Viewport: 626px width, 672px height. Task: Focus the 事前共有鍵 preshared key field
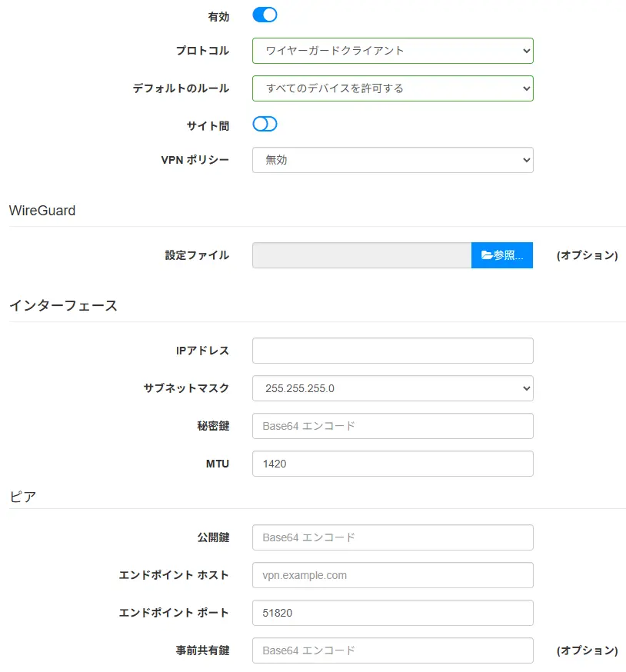pyautogui.click(x=393, y=650)
